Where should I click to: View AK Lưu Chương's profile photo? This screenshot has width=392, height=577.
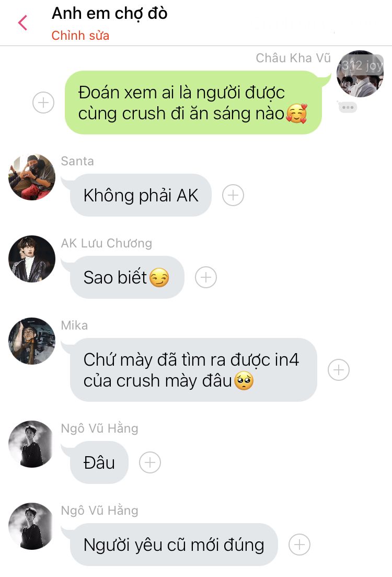click(x=32, y=259)
